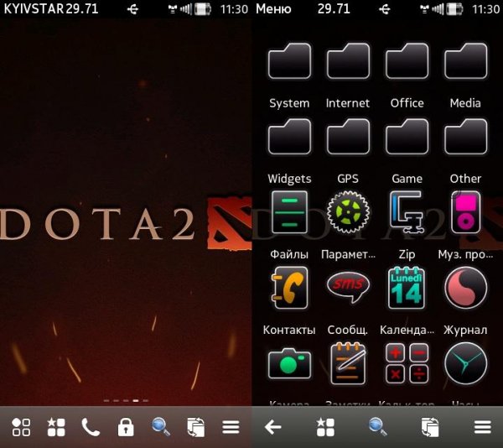This screenshot has height=448, width=503.
Task: Open favorites in the menu screen toolbar
Action: [325, 427]
